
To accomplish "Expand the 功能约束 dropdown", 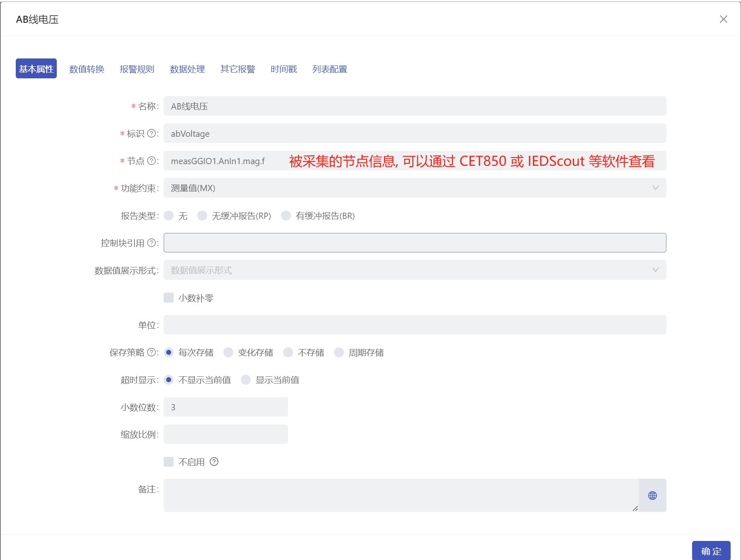I will coord(415,188).
